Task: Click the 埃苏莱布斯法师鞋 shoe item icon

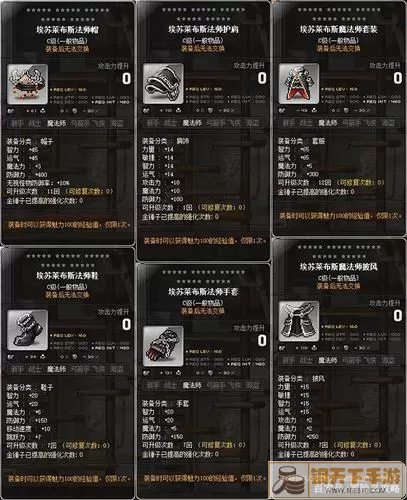Action: [28, 330]
